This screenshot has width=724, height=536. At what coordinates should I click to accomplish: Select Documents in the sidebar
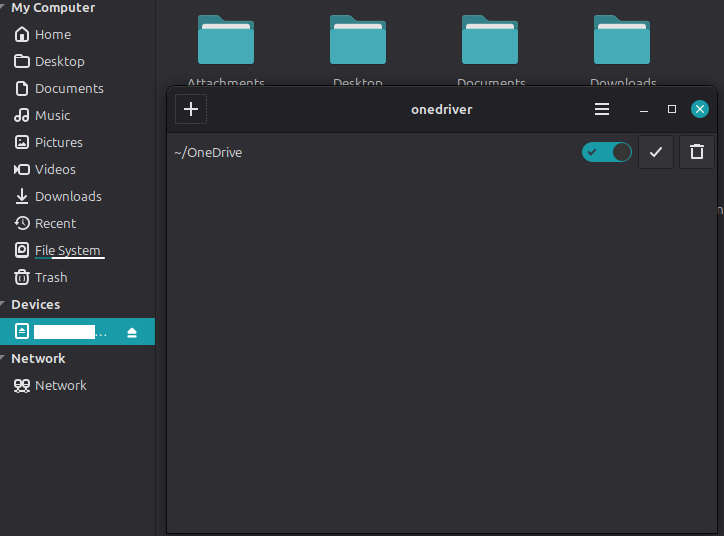(x=68, y=88)
